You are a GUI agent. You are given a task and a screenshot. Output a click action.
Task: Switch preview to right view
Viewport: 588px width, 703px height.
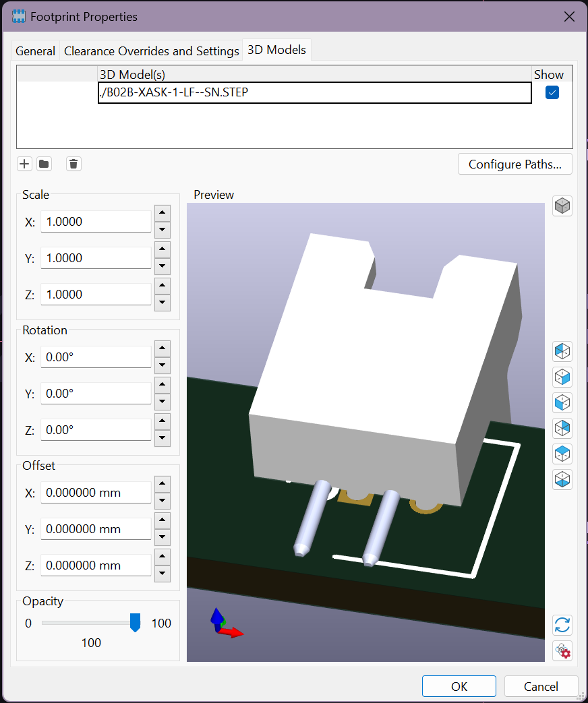pos(562,377)
